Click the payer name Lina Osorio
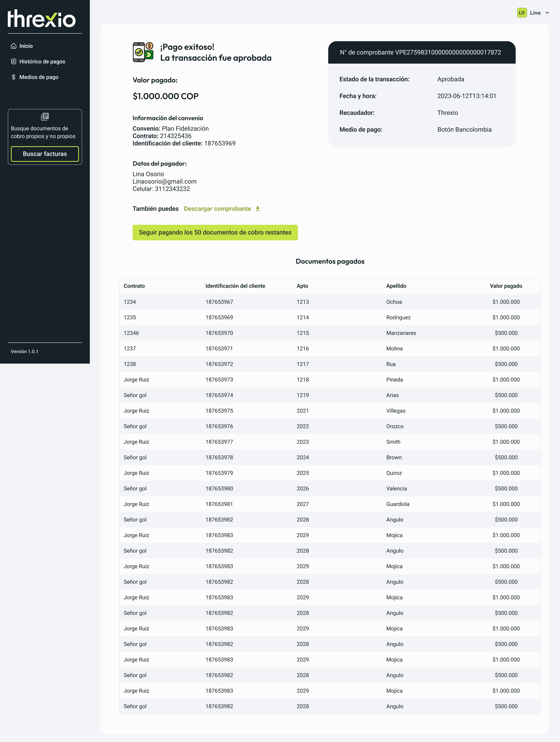This screenshot has height=742, width=560. coord(148,174)
